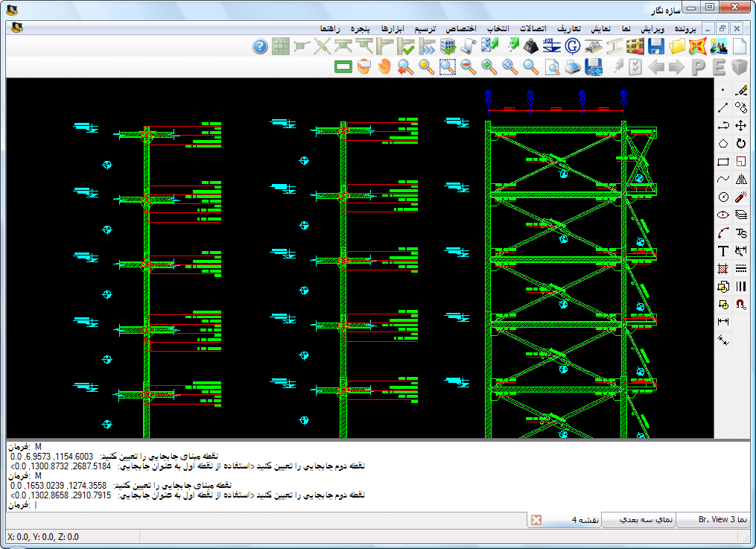
Task: Click the blue Save floppy disk icon
Action: pos(655,47)
